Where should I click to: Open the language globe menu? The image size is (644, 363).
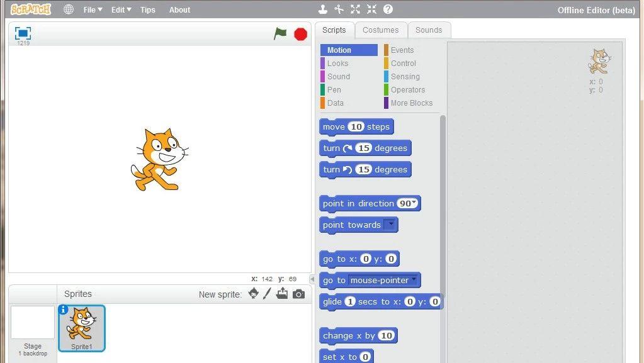(x=69, y=9)
